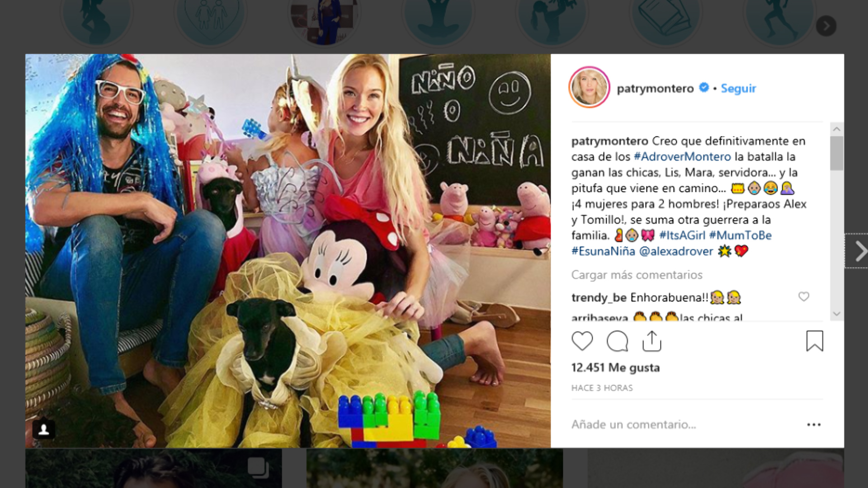
Task: Load more comments via Cargar más comentarios
Action: tap(637, 275)
